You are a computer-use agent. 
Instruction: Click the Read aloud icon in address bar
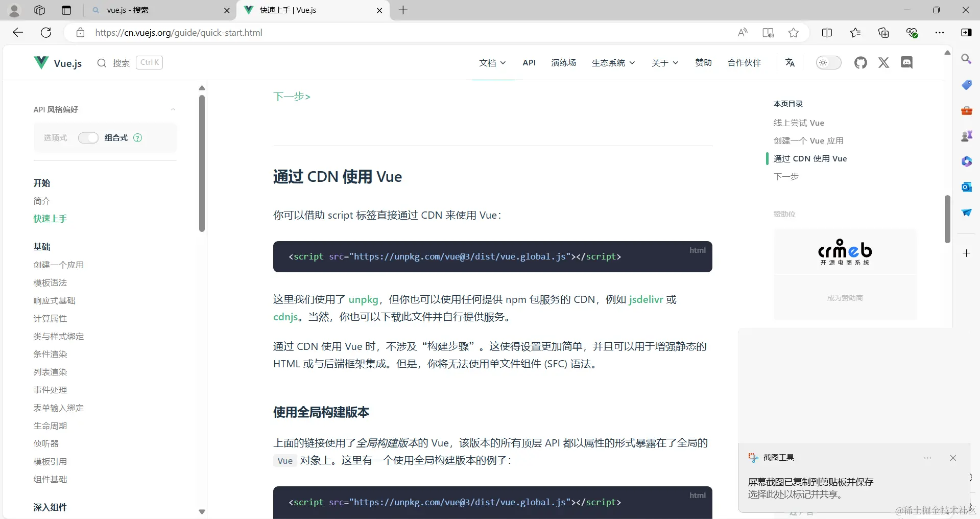coord(743,33)
